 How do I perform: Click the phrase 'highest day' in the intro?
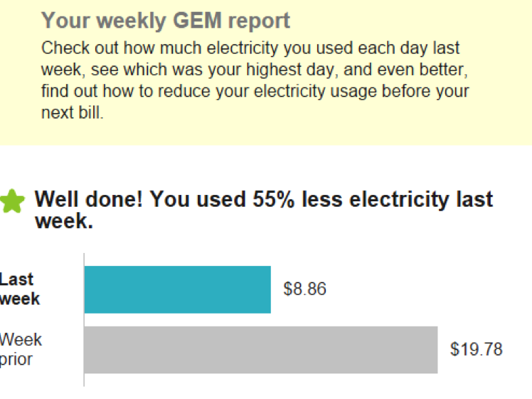[x=292, y=70]
